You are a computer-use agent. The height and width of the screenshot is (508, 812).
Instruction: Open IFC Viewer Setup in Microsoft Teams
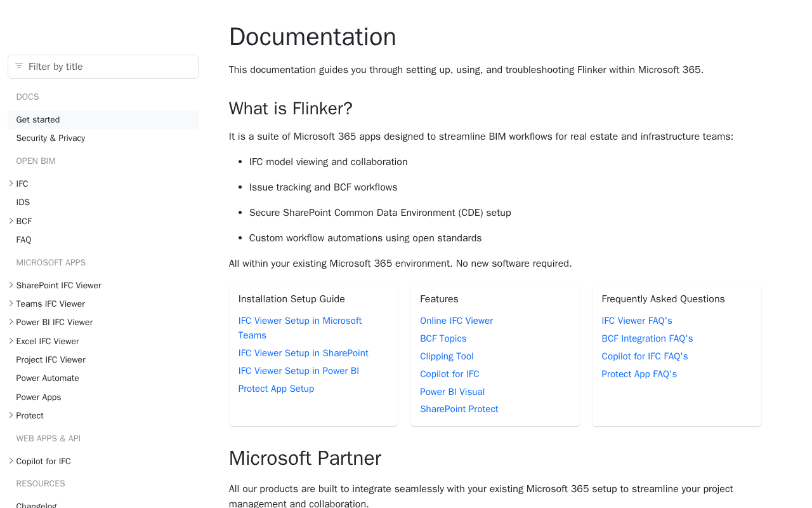(300, 328)
